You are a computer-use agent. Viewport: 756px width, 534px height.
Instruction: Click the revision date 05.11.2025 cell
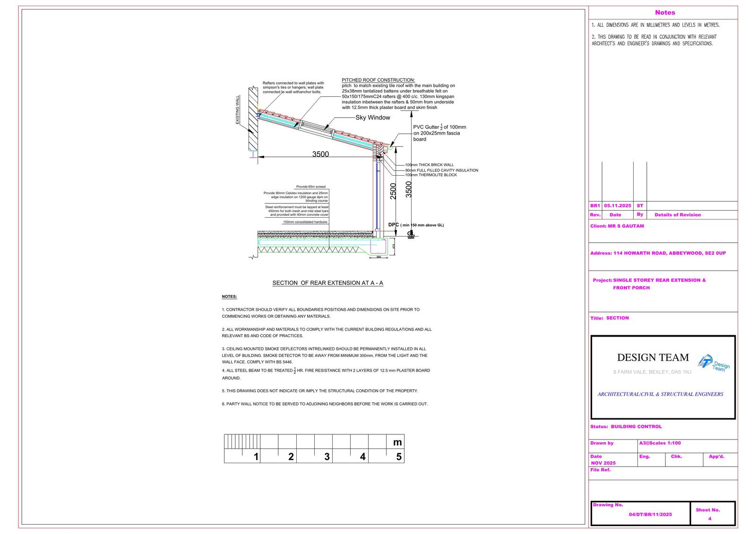pos(617,206)
